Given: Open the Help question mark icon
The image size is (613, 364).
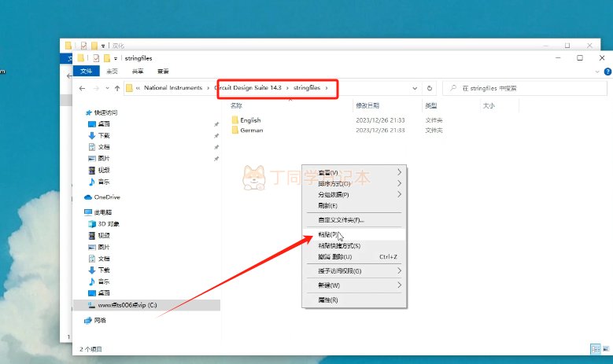Looking at the screenshot, I should (608, 72).
